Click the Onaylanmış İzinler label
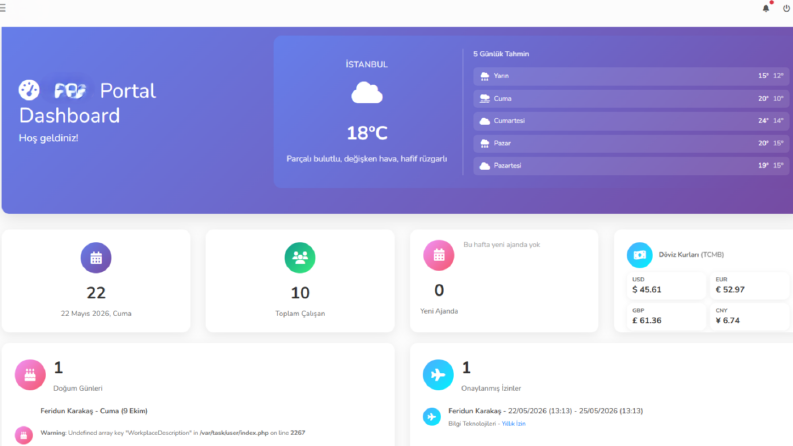This screenshot has height=446, width=793. coord(491,388)
